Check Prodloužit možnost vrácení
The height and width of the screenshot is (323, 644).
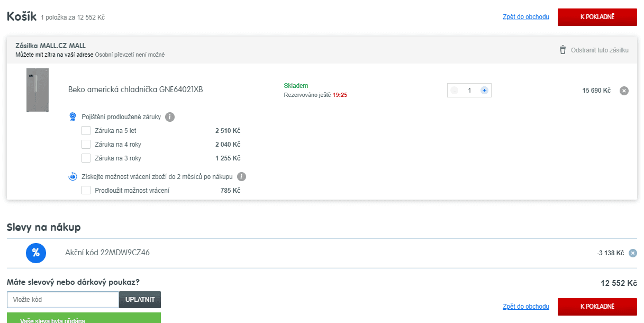[86, 190]
